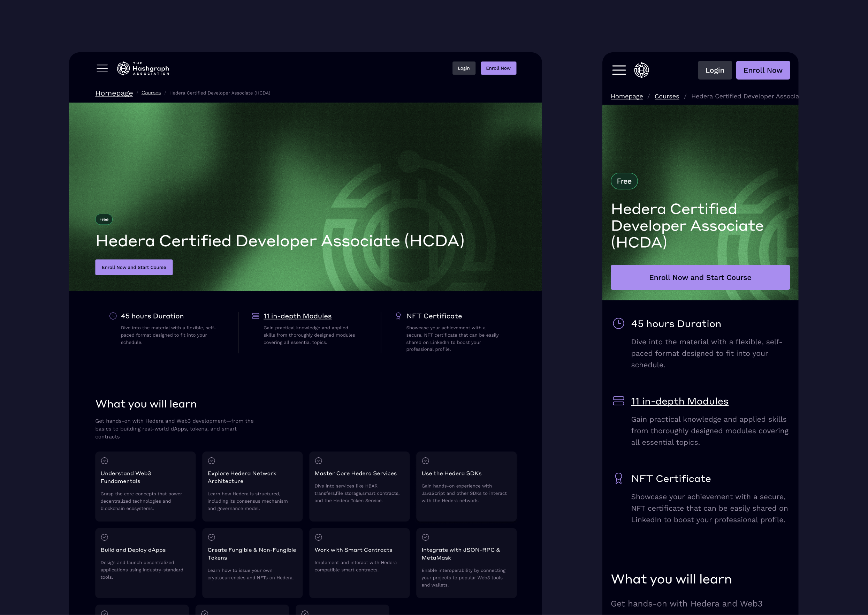This screenshot has height=615, width=868.
Task: Click check icon on Create Fungible & Non-Fungible Tokens card
Action: [x=212, y=537]
